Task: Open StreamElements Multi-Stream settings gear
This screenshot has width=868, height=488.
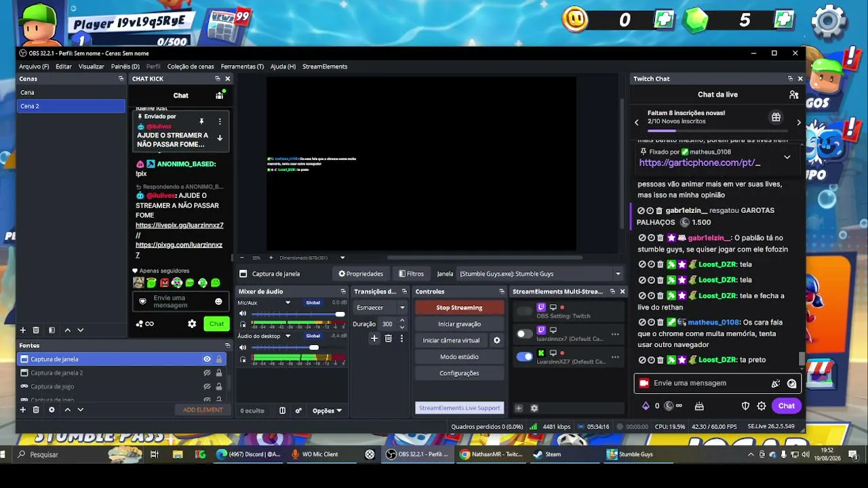Action: (x=534, y=408)
